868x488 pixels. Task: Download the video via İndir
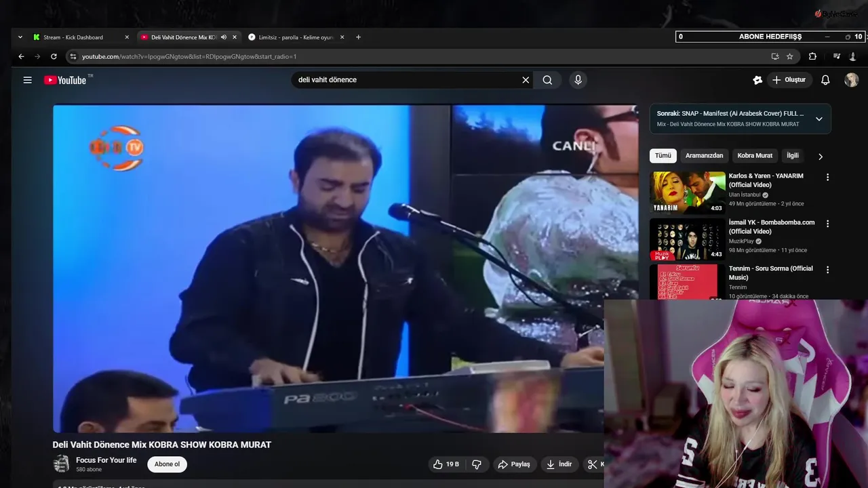(559, 464)
